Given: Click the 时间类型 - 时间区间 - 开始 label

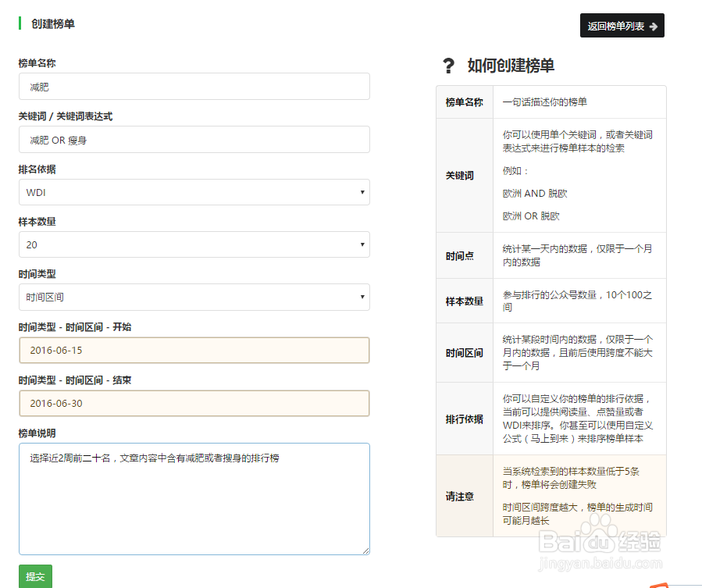Looking at the screenshot, I should click(x=75, y=327).
